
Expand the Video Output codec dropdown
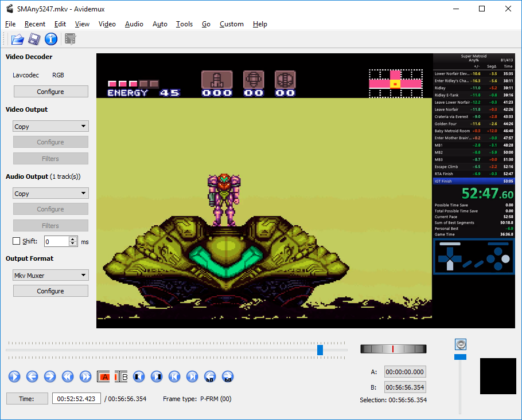click(50, 127)
